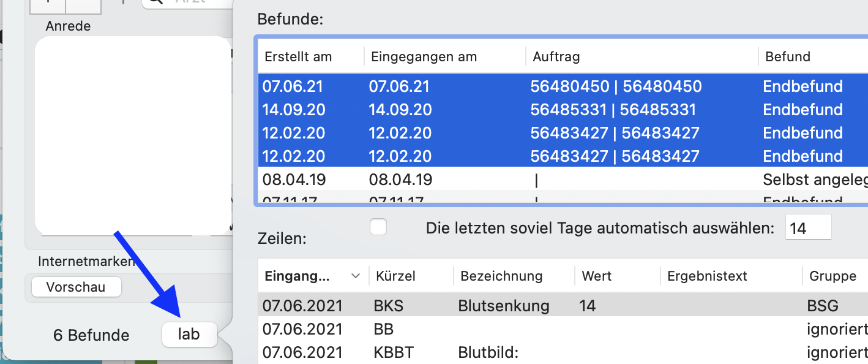Viewport: 868px width, 364px height.
Task: Select the KBBT Blutbild row
Action: point(490,353)
